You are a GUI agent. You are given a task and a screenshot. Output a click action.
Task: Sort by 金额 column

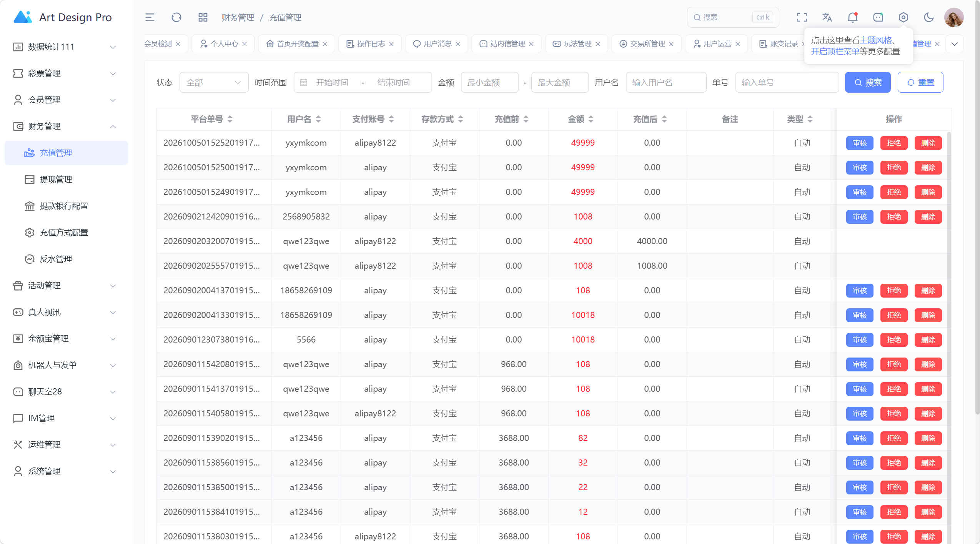coord(591,119)
